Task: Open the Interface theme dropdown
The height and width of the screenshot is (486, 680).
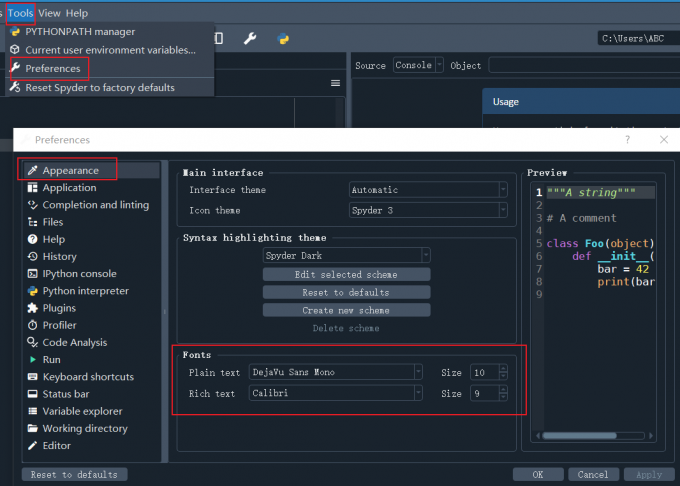Action: (x=428, y=189)
